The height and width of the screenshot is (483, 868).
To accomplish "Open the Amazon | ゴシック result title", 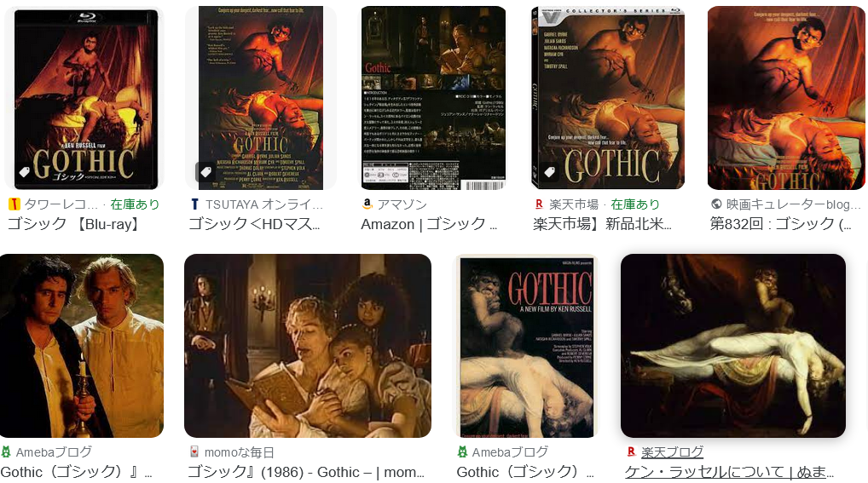I will [x=429, y=224].
